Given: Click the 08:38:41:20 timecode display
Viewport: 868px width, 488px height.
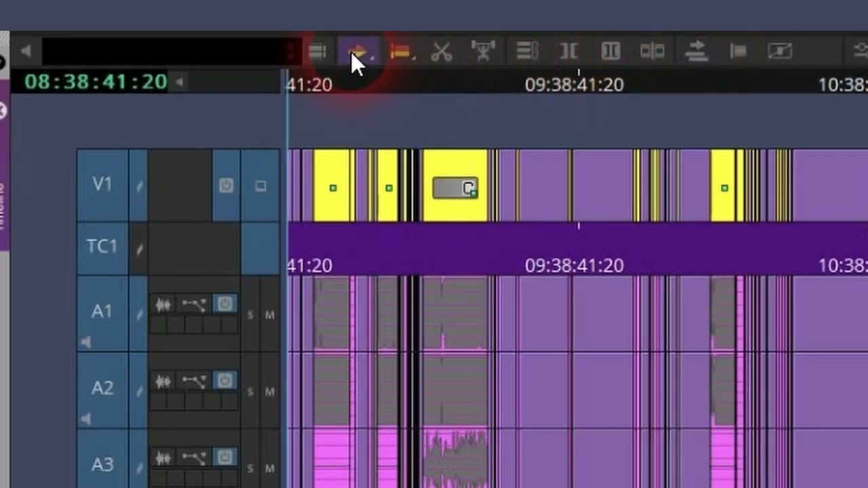Looking at the screenshot, I should 96,82.
